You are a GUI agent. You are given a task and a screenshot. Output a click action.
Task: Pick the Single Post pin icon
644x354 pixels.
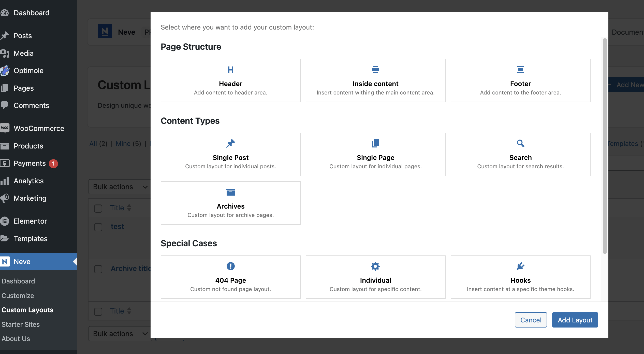point(230,143)
